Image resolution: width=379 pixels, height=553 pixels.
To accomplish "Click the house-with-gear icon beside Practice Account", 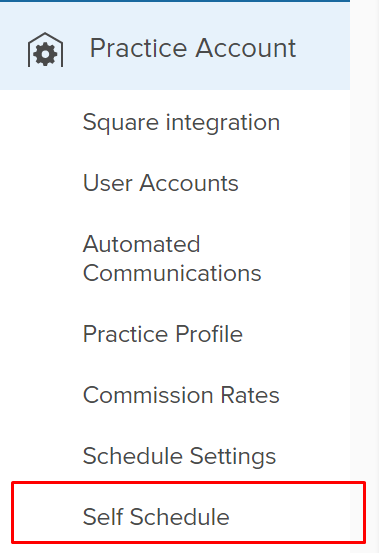I will (45, 50).
